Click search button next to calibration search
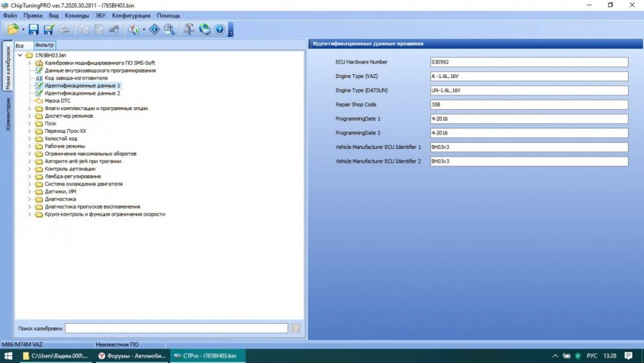 click(296, 328)
